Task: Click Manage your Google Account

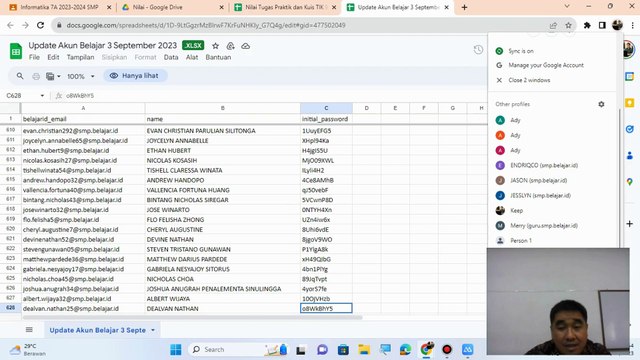Action: [x=546, y=65]
